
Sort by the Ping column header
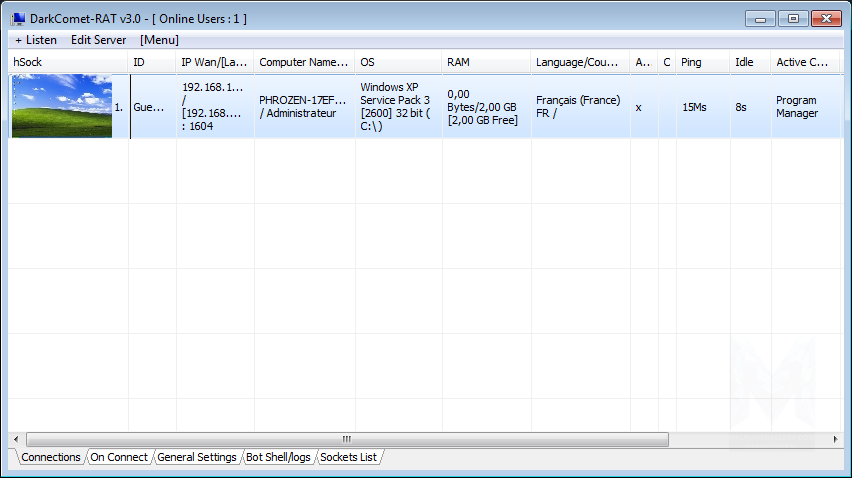tap(702, 62)
